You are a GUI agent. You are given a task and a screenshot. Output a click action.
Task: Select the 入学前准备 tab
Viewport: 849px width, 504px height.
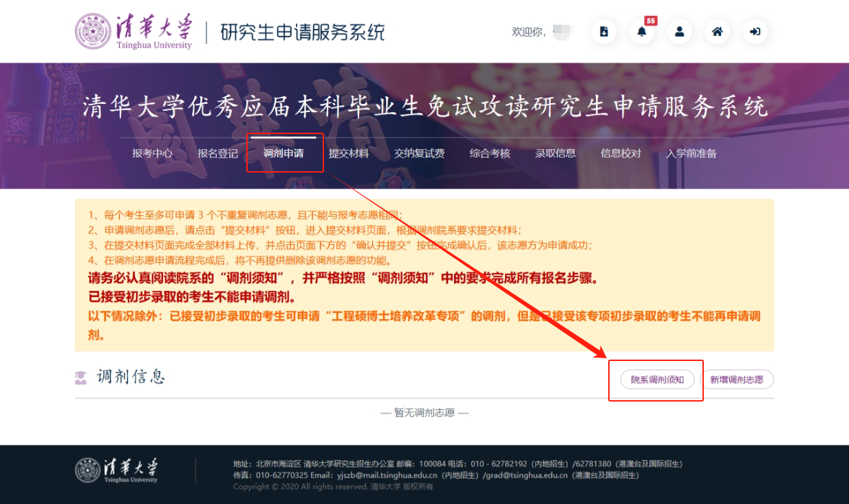[x=691, y=153]
